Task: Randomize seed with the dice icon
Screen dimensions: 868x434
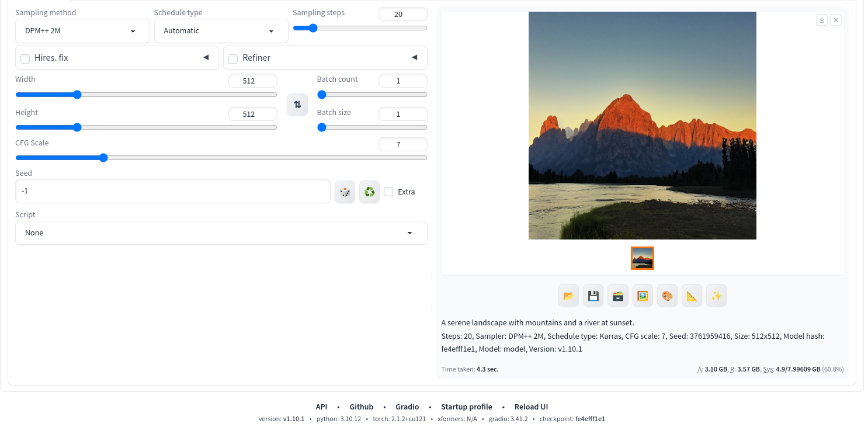Action: click(345, 192)
